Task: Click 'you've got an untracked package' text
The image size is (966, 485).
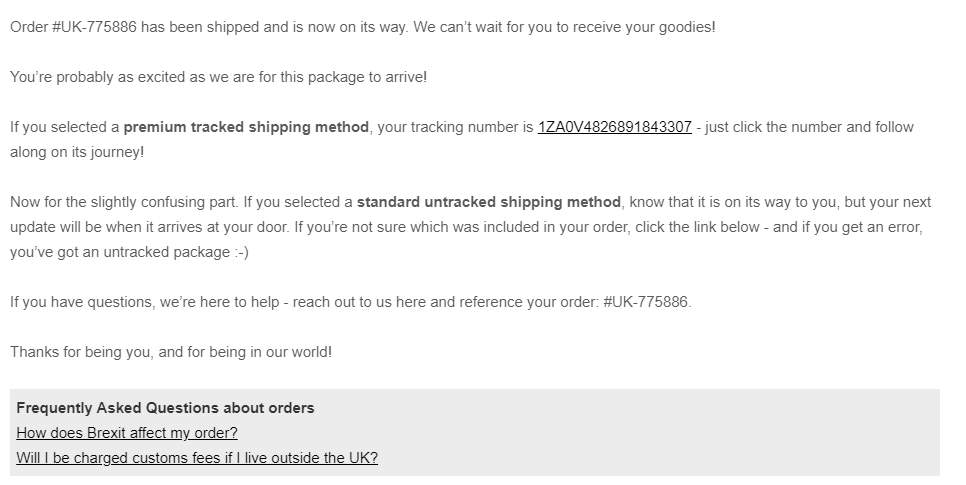Action: click(120, 252)
